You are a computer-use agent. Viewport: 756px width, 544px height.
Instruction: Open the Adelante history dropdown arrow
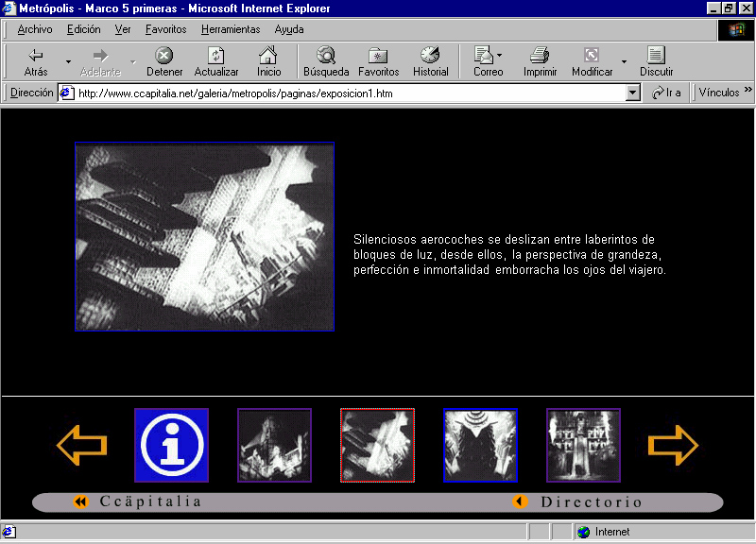[x=132, y=61]
